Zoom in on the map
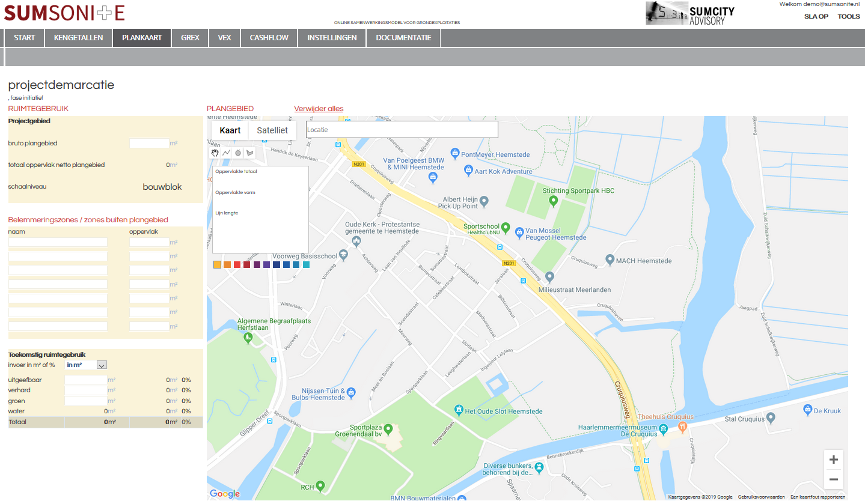 833,460
